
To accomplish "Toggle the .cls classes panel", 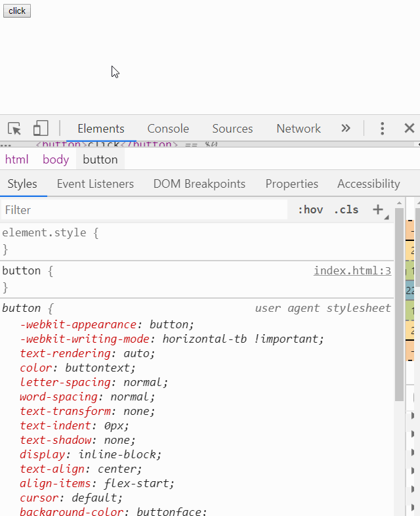I will point(346,210).
